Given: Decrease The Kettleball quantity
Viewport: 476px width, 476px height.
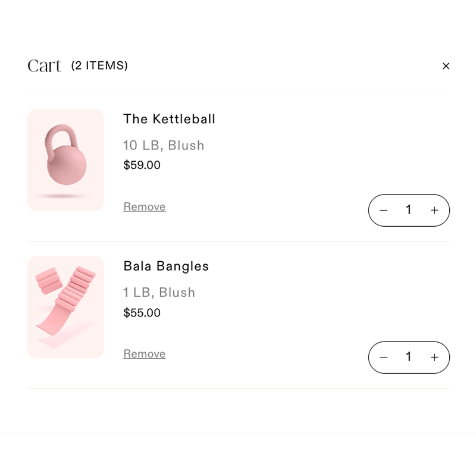Looking at the screenshot, I should (384, 211).
